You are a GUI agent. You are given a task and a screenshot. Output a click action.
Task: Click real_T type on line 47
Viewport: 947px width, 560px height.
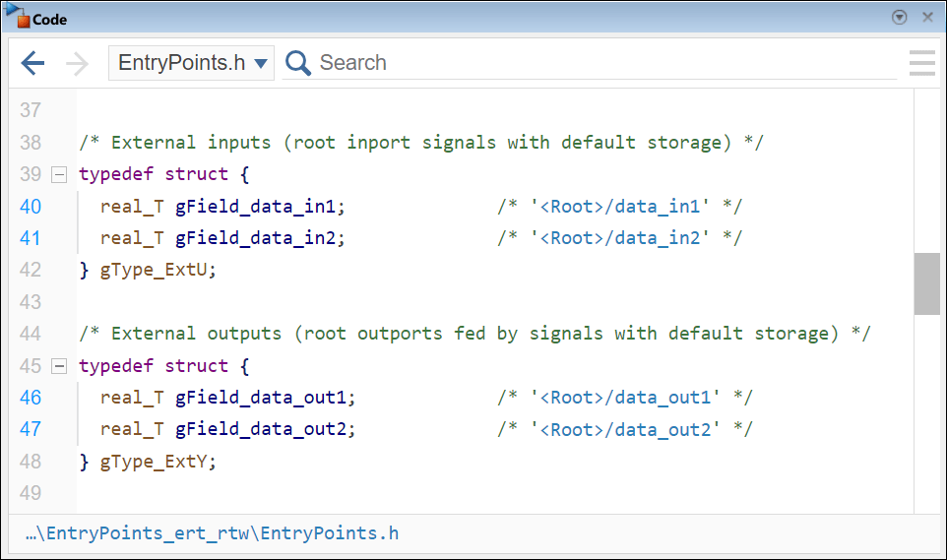pyautogui.click(x=132, y=429)
